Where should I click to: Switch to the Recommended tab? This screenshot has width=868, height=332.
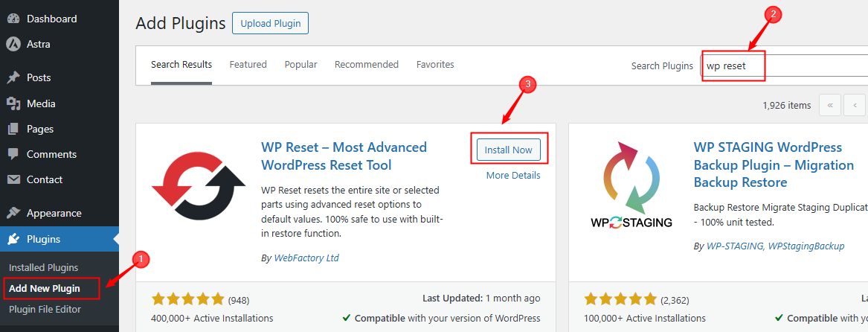367,65
